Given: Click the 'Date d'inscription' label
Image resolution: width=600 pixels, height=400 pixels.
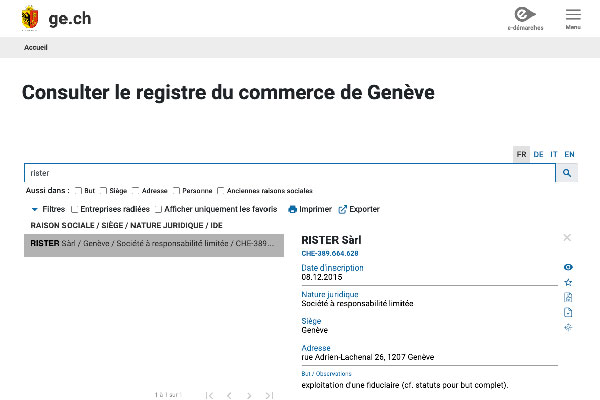Looking at the screenshot, I should [x=333, y=268].
